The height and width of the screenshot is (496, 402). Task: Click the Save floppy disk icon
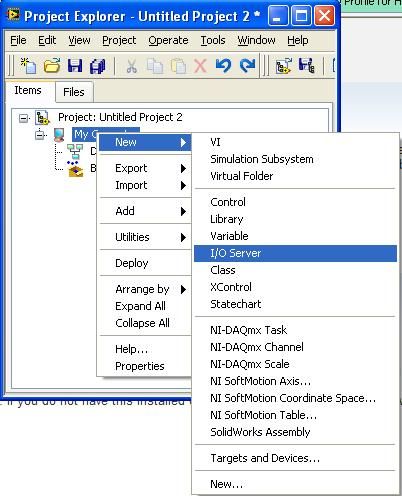(75, 65)
